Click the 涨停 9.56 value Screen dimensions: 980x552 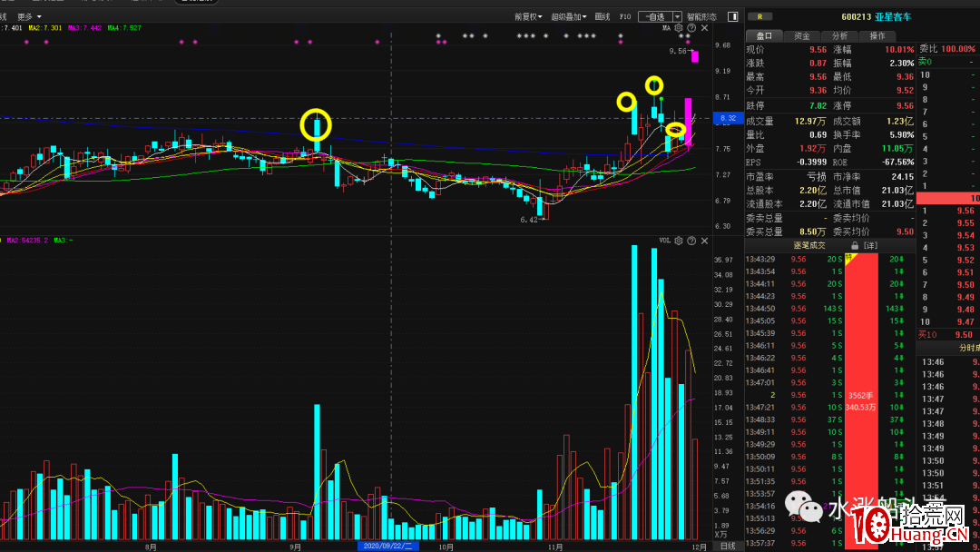pos(905,106)
